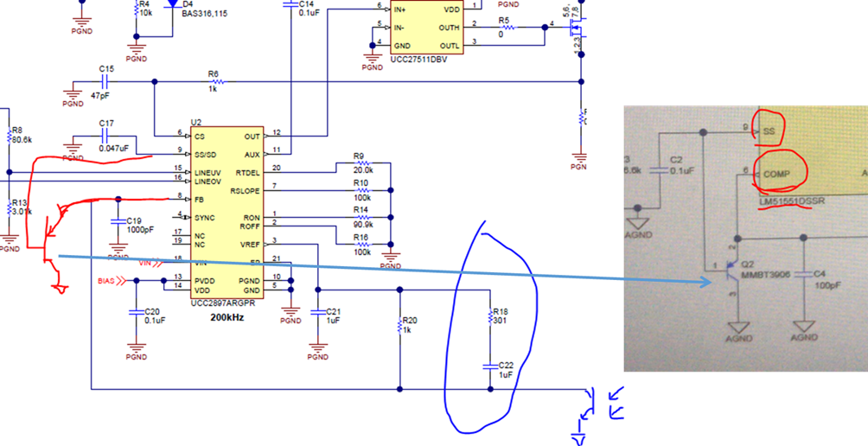Select the 200kHz annotation under U2
The height and width of the screenshot is (446, 868).
tap(227, 318)
